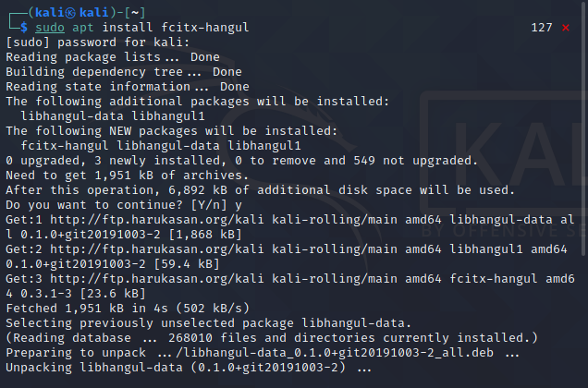588x388 pixels.
Task: Click the [~] directory in the prompt
Action: pyautogui.click(x=110, y=12)
